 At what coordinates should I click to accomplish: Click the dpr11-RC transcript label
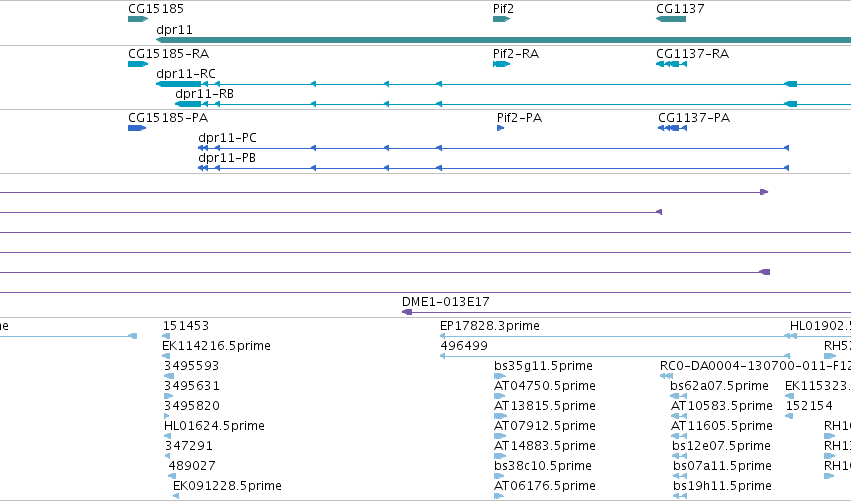click(186, 74)
